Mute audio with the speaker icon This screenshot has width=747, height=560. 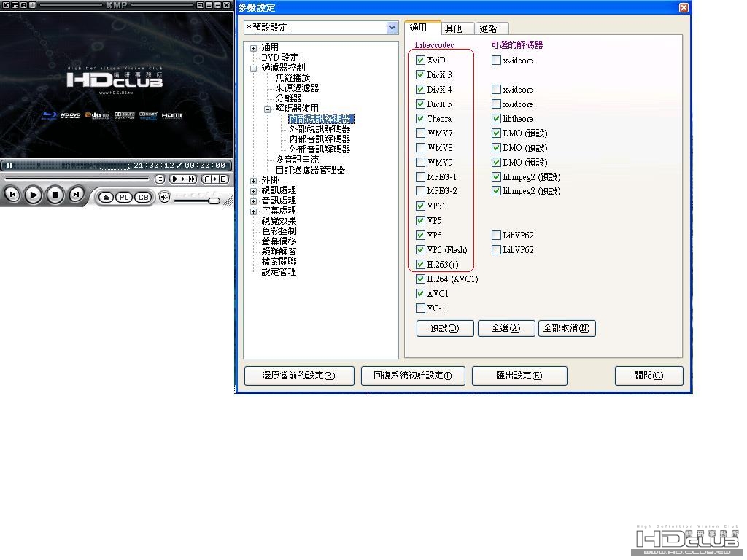(164, 197)
